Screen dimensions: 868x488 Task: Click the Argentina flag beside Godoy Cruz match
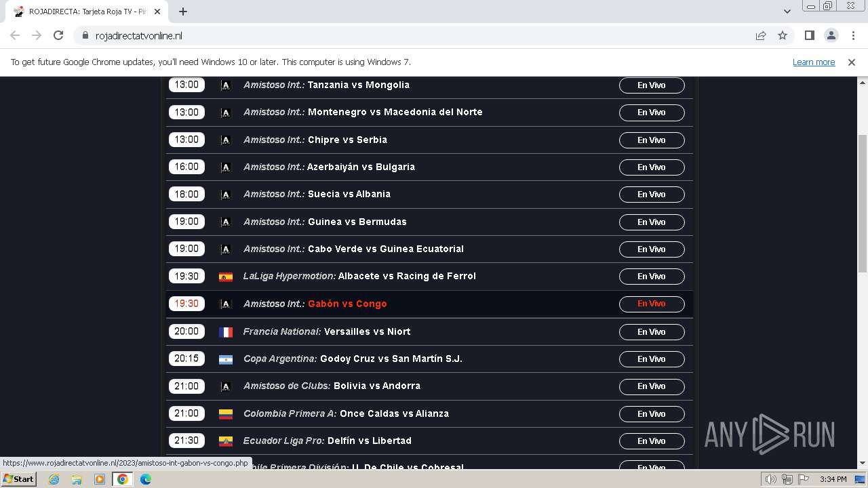(226, 359)
